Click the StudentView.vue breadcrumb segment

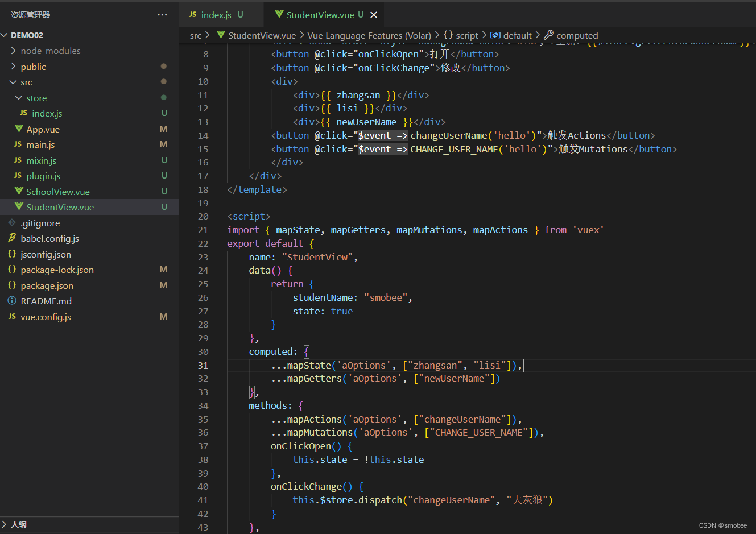pos(262,35)
